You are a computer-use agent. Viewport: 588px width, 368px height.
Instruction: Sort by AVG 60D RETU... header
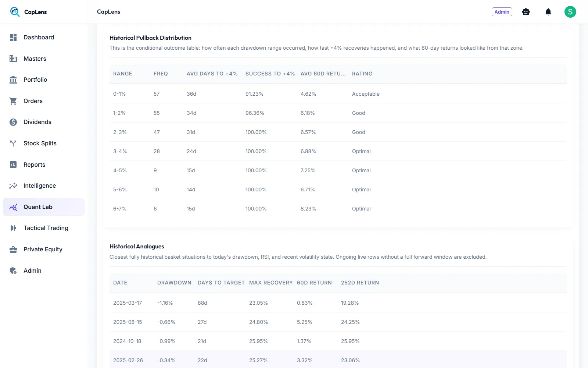coord(323,74)
